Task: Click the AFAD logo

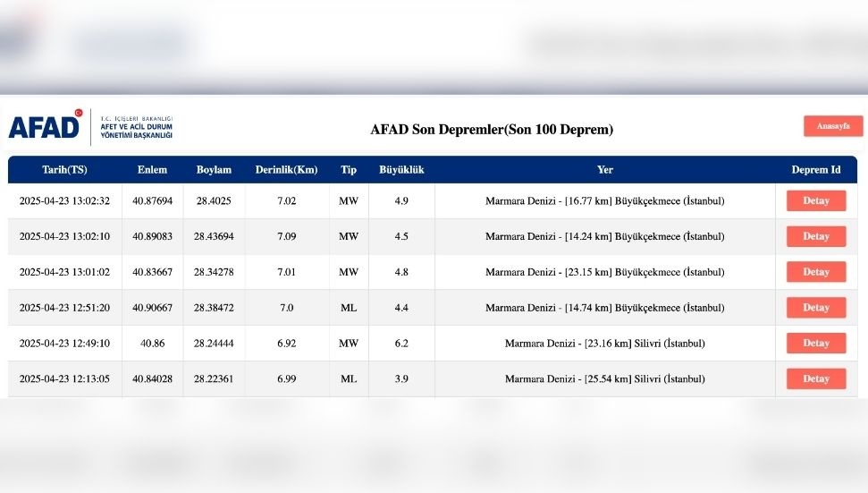Action: [x=45, y=126]
